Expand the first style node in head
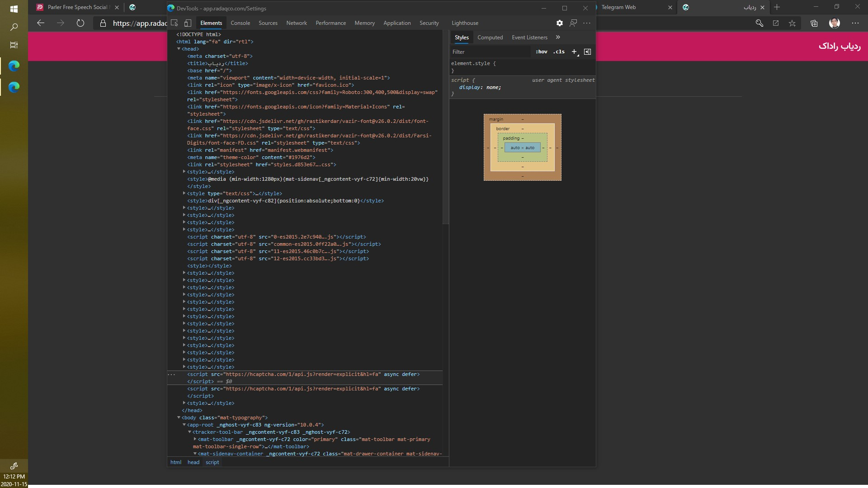868x488 pixels. 184,172
